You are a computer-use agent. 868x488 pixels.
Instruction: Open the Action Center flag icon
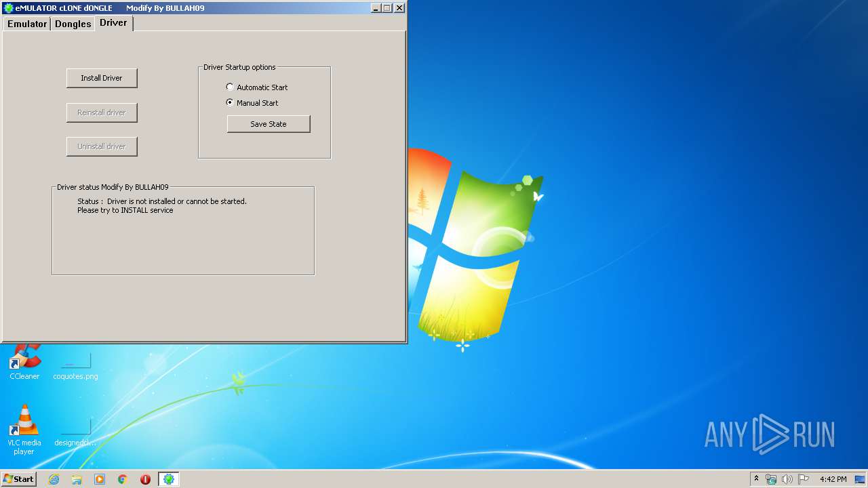(804, 479)
